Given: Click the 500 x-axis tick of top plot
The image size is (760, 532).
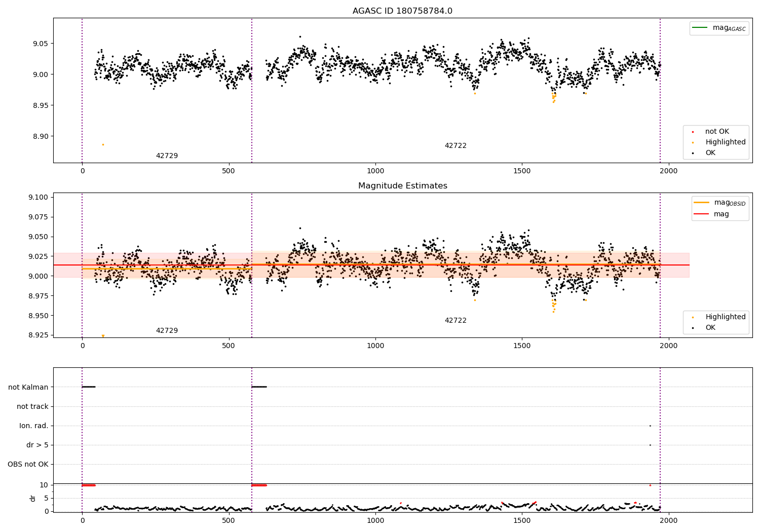Looking at the screenshot, I should point(229,171).
